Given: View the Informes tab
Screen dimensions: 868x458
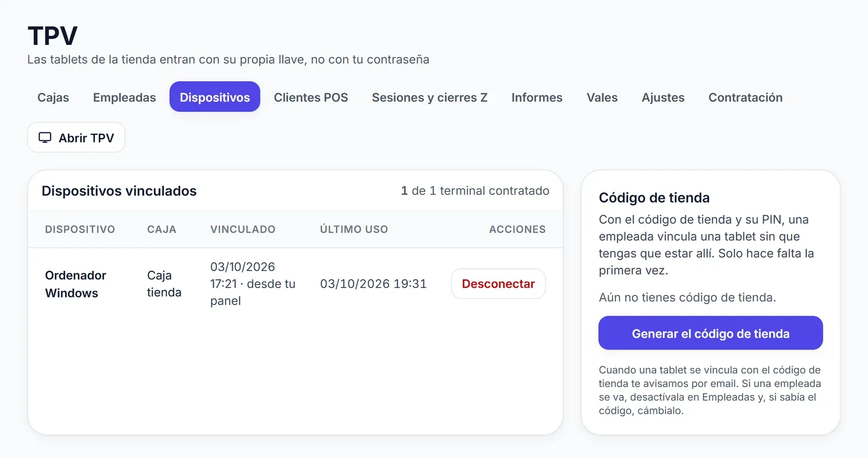Looking at the screenshot, I should coord(537,97).
